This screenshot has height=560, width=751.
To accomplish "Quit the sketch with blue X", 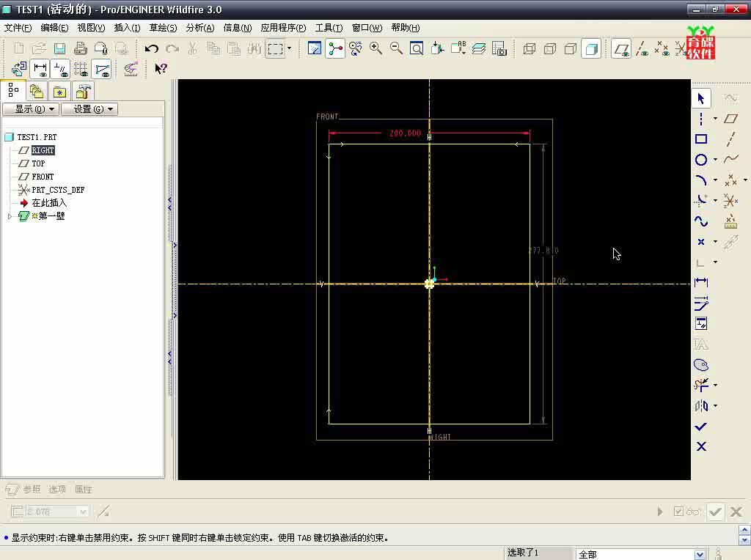I will pyautogui.click(x=700, y=446).
